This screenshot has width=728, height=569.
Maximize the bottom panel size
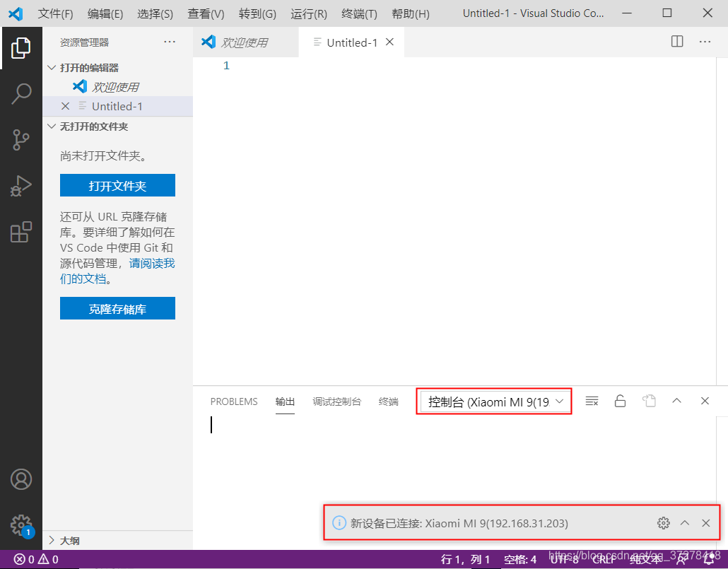676,400
